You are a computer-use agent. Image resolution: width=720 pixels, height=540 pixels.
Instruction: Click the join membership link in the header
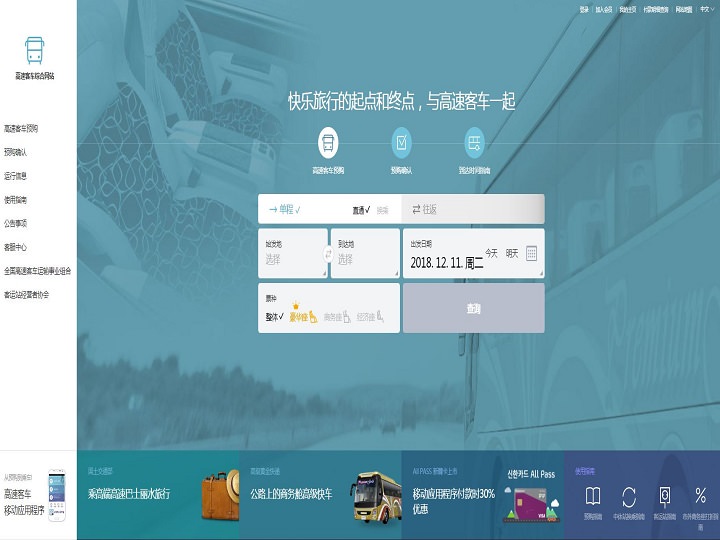(x=604, y=9)
